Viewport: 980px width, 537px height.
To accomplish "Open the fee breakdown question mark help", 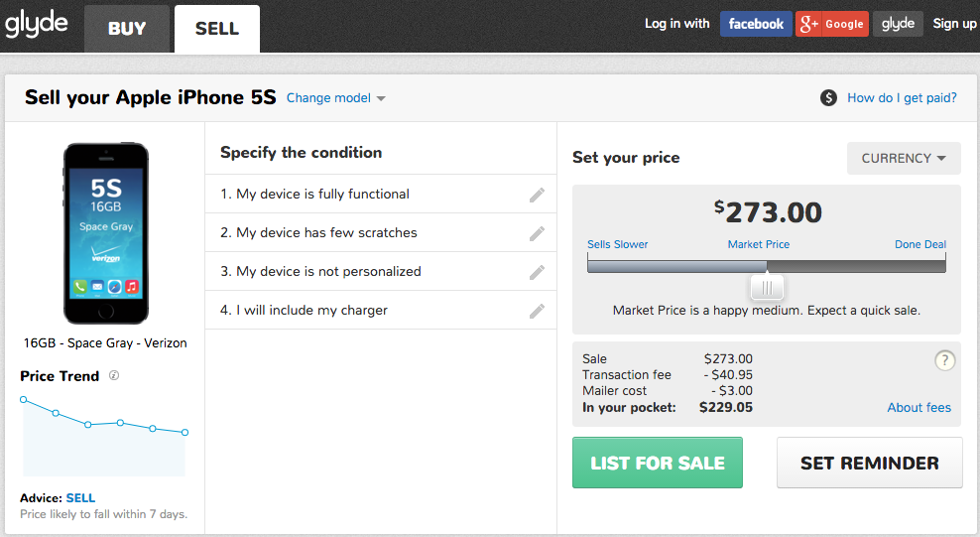I will pos(944,360).
